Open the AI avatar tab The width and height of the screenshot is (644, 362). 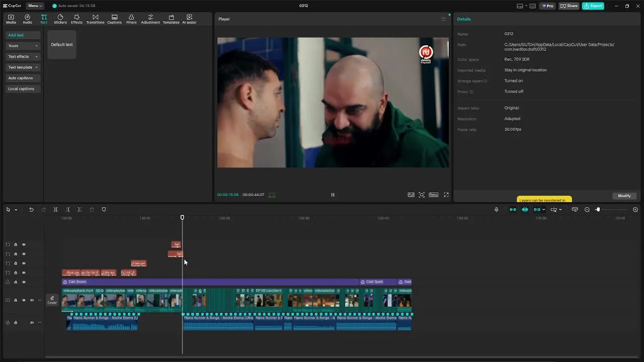pyautogui.click(x=189, y=19)
